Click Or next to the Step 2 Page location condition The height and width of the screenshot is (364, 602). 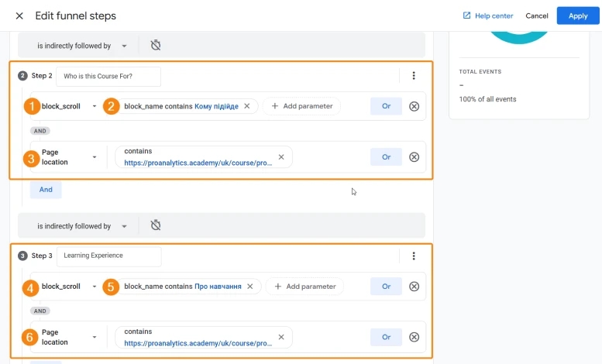[386, 157]
